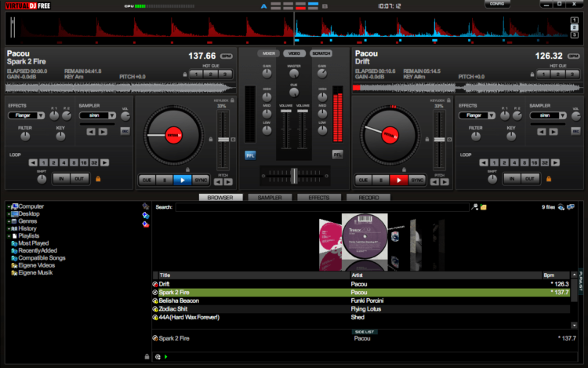Image resolution: width=588 pixels, height=368 pixels.
Task: Set loop OUT point on right deck
Action: 529,179
